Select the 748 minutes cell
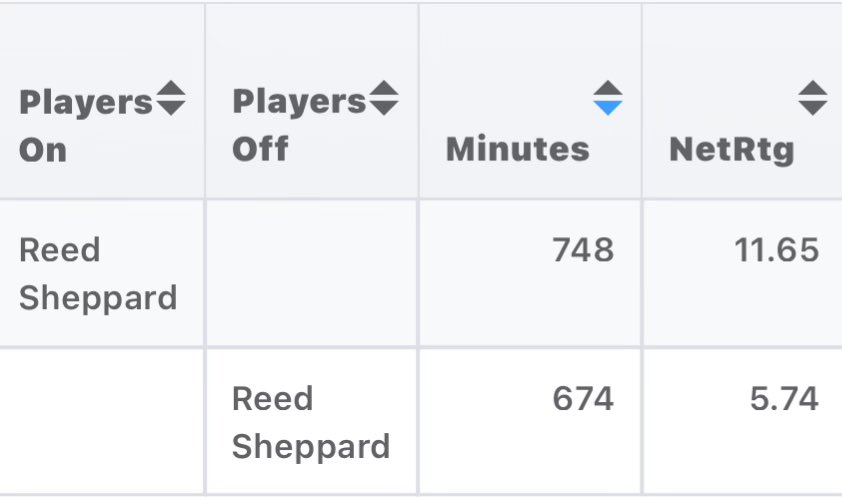 (x=583, y=250)
